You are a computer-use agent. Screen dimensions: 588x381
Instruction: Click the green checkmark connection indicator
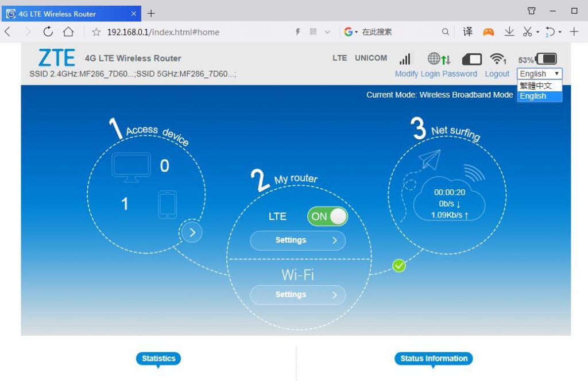[x=399, y=265]
